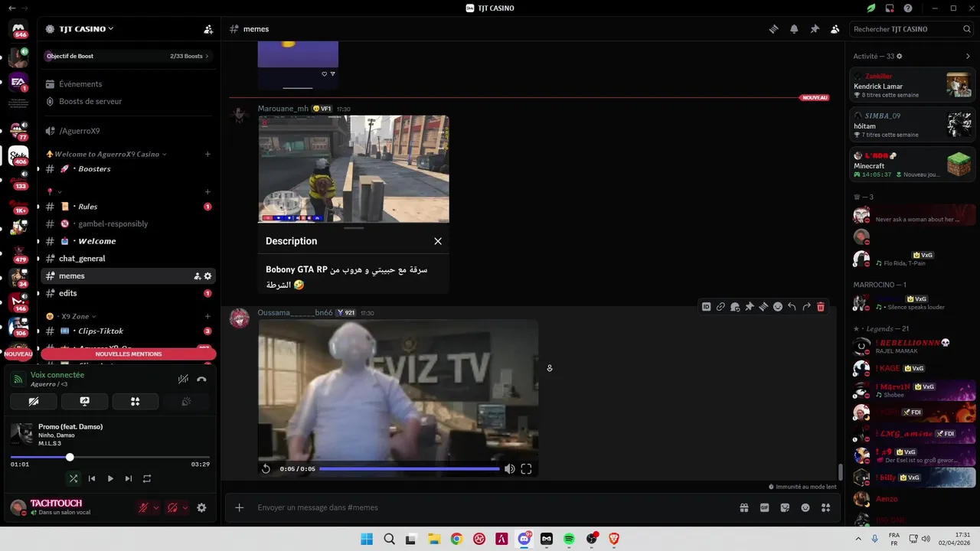Viewport: 980px width, 551px height.
Task: Edit memes channel settings gear
Action: pyautogui.click(x=207, y=276)
